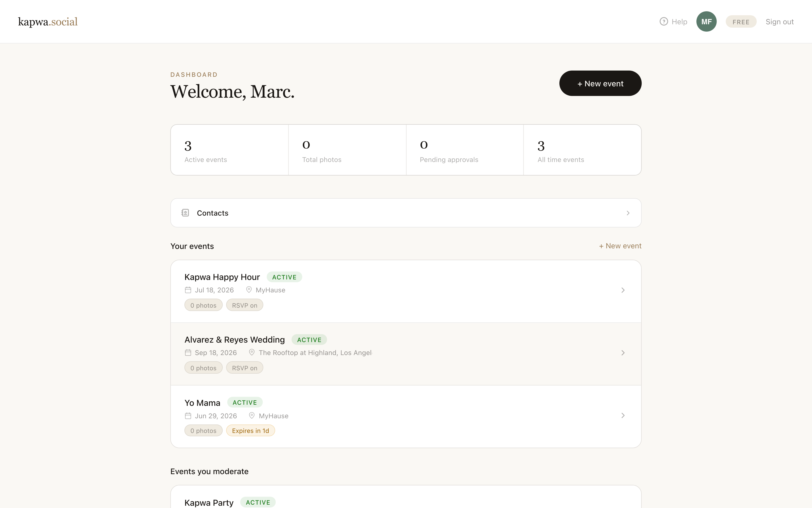Click 0 photos pill under Alvarez & Reyes Wedding
Viewport: 812px width, 508px height.
203,368
